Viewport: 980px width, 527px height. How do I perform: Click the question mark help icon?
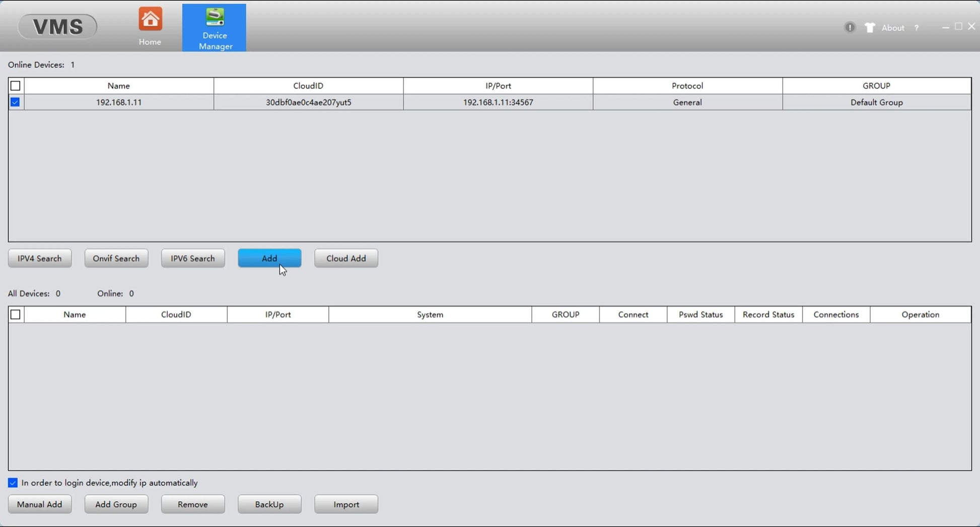pyautogui.click(x=917, y=28)
